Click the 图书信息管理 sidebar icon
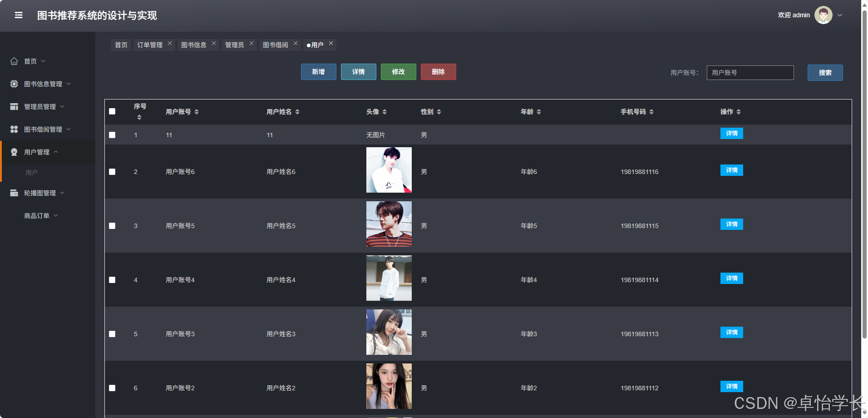Image resolution: width=868 pixels, height=418 pixels. (x=14, y=84)
